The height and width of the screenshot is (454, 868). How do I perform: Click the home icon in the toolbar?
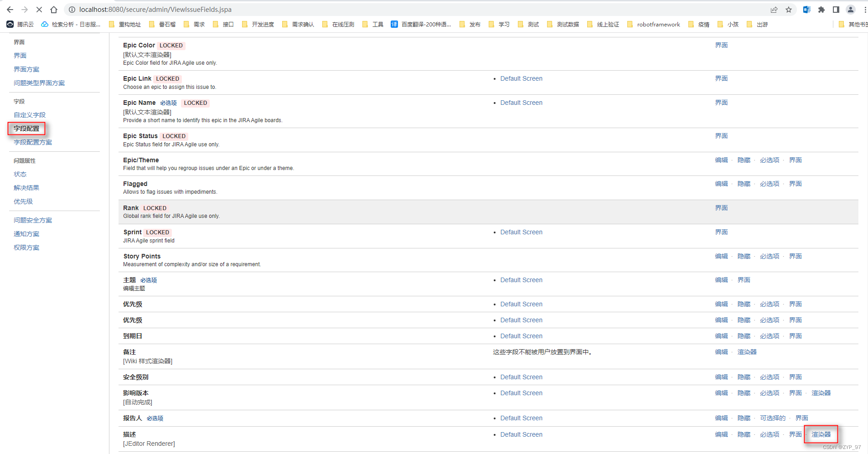click(54, 9)
